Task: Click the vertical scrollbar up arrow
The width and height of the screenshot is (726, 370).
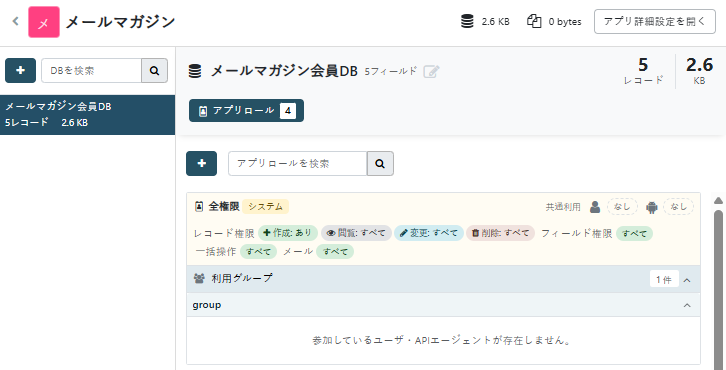Action: coord(718,201)
